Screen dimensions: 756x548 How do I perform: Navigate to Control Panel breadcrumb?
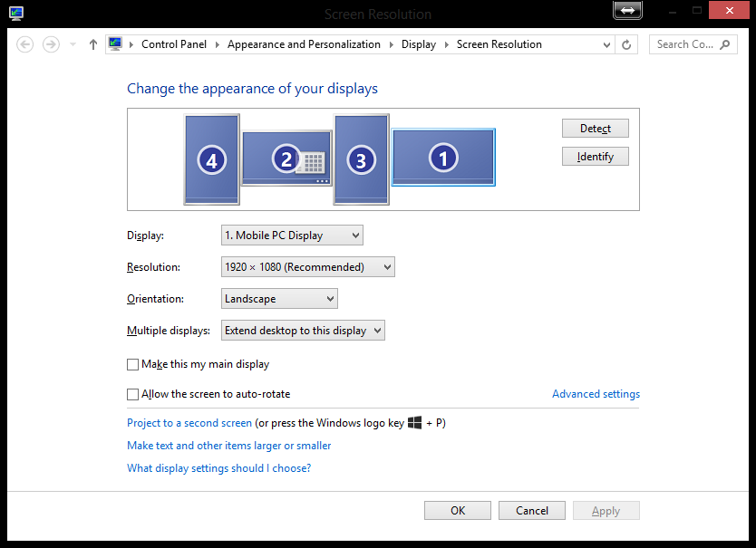(174, 44)
